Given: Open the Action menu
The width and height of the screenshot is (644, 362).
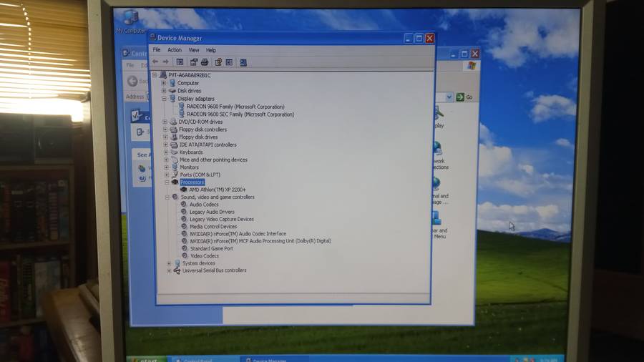Looking at the screenshot, I should click(175, 49).
